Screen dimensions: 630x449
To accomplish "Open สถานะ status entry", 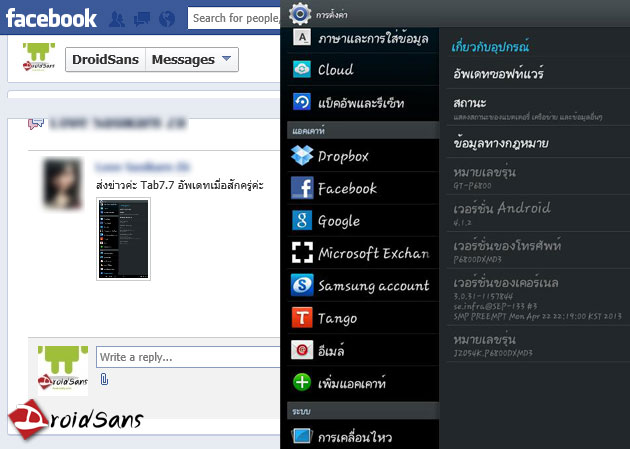I will click(538, 108).
